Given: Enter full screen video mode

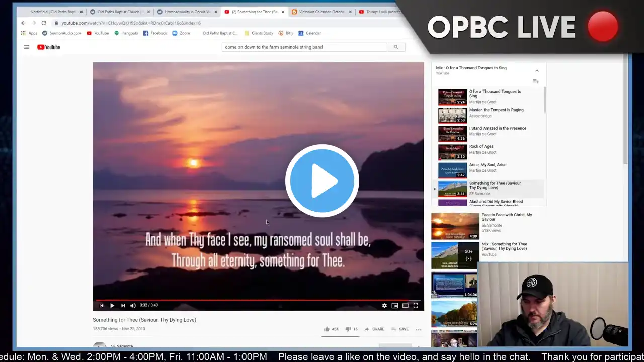Looking at the screenshot, I should click(x=416, y=305).
